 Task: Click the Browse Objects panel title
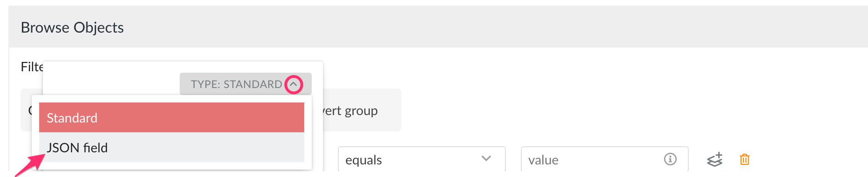point(72,27)
